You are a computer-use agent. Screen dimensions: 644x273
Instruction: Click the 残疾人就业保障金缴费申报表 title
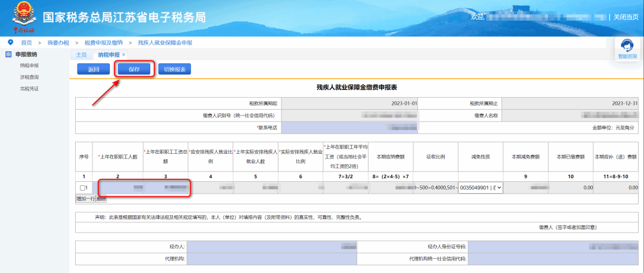(x=356, y=88)
